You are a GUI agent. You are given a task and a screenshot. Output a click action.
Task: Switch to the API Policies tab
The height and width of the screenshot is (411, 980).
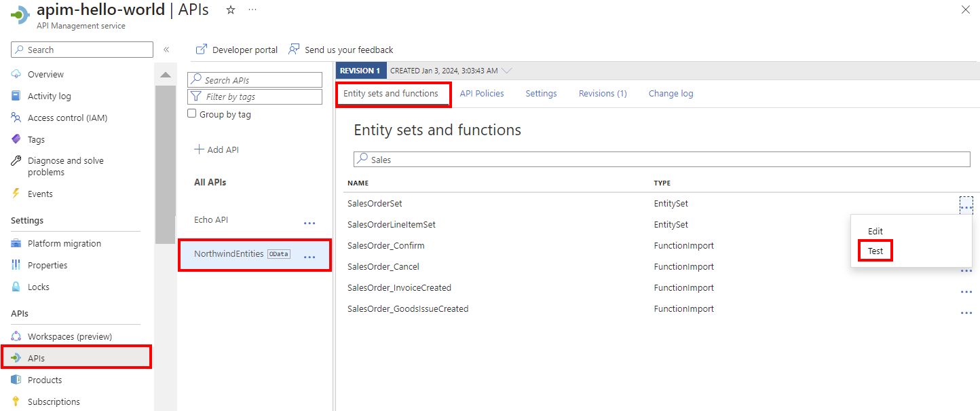click(482, 94)
